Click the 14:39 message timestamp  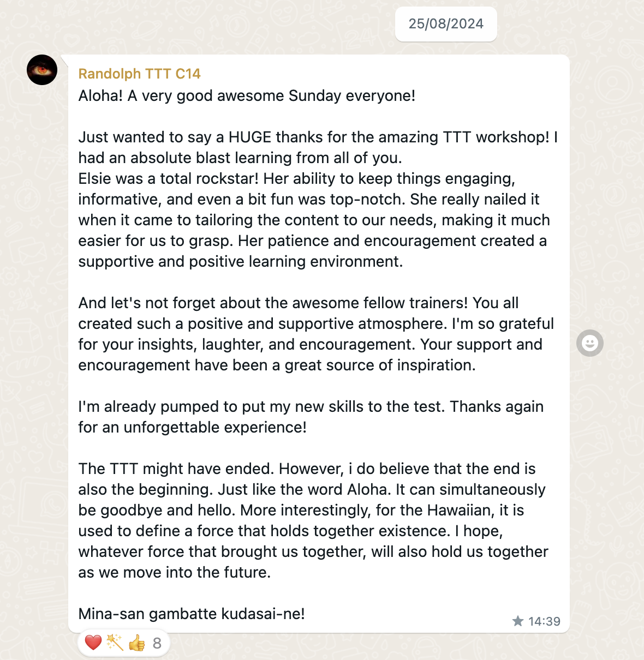544,621
